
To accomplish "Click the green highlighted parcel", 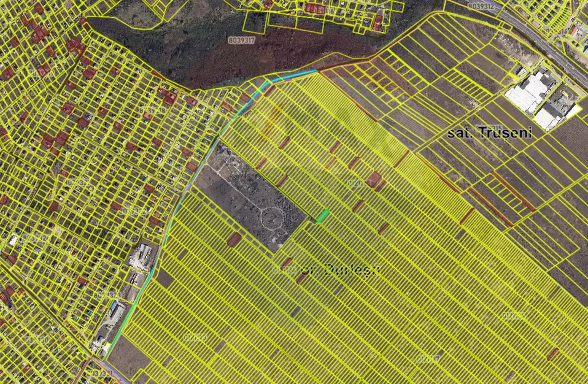I will pyautogui.click(x=323, y=215).
